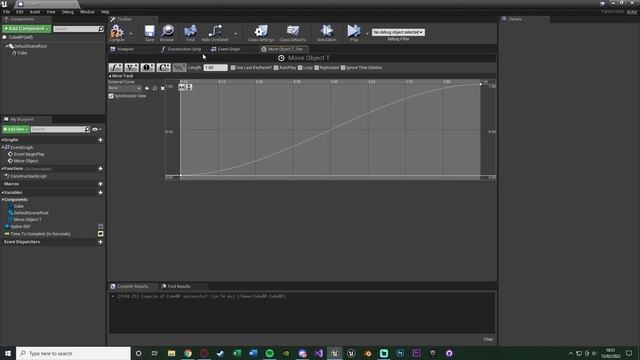Use selected external curve arrow icon
The image size is (640, 360).
[x=147, y=88]
